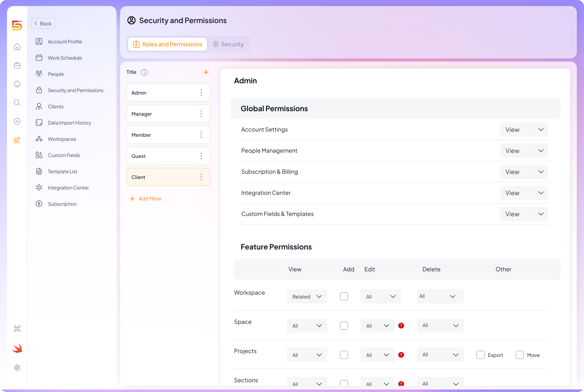Open the Home icon in sidebar

click(17, 47)
